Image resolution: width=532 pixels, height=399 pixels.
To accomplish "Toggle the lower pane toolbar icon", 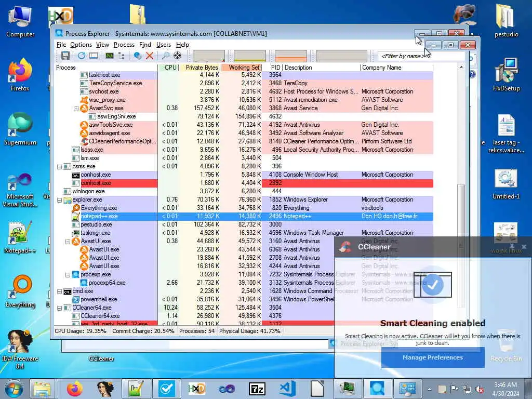I will tap(94, 56).
